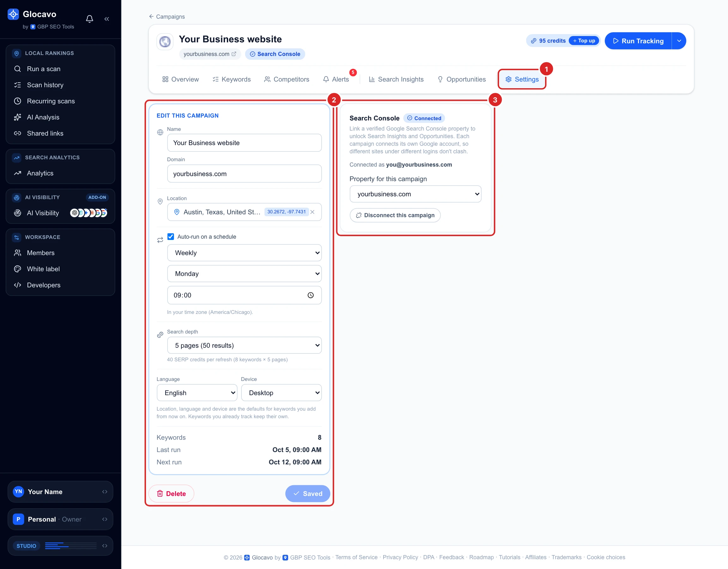This screenshot has width=728, height=569.
Task: Open the notifications bell
Action: pos(89,19)
